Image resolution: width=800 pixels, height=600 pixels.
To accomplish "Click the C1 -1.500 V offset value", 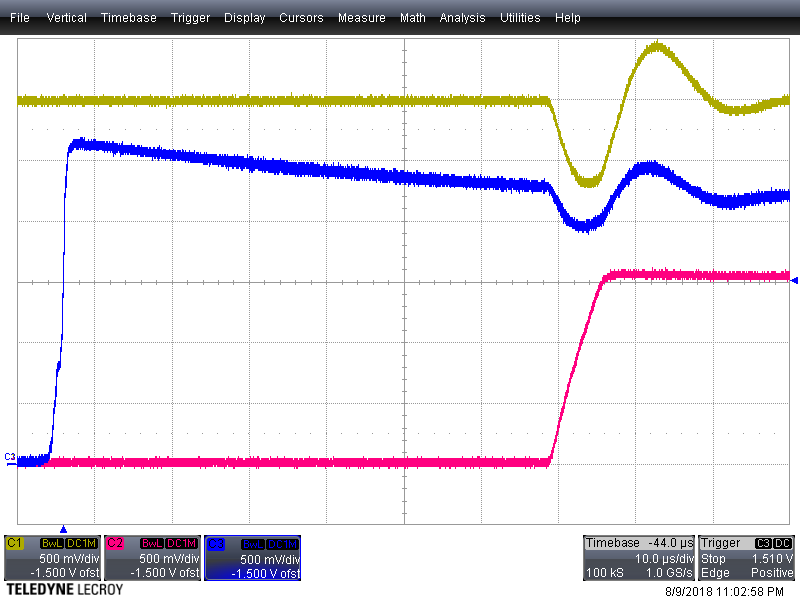I will [x=65, y=573].
